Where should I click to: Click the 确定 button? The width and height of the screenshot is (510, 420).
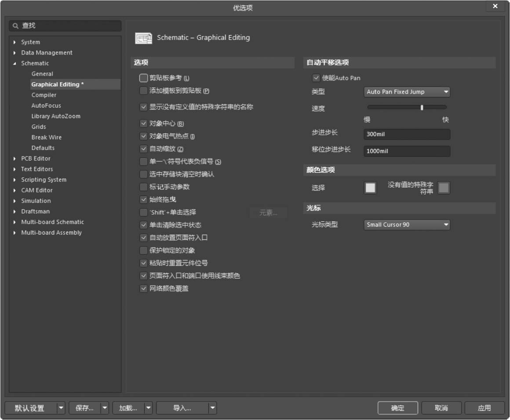pos(397,408)
